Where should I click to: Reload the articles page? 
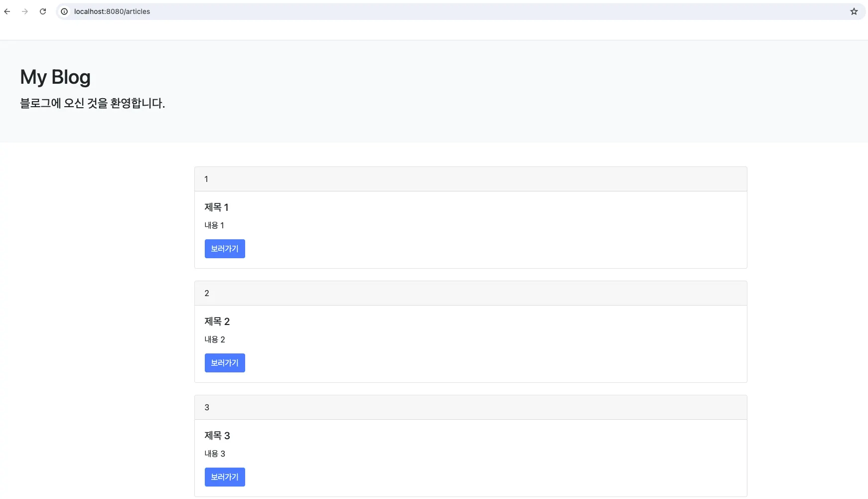pos(43,11)
